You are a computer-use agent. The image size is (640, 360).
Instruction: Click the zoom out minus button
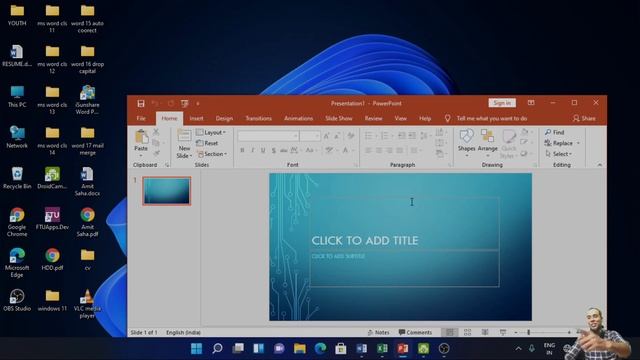click(x=516, y=332)
